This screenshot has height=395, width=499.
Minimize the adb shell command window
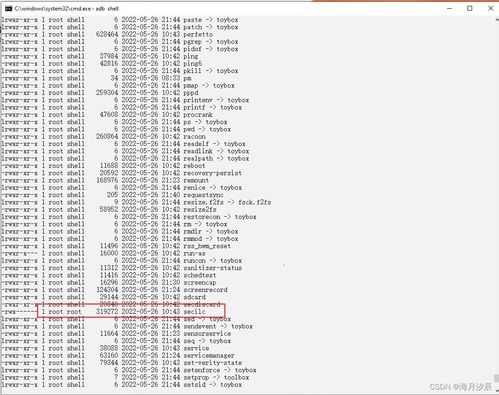449,8
